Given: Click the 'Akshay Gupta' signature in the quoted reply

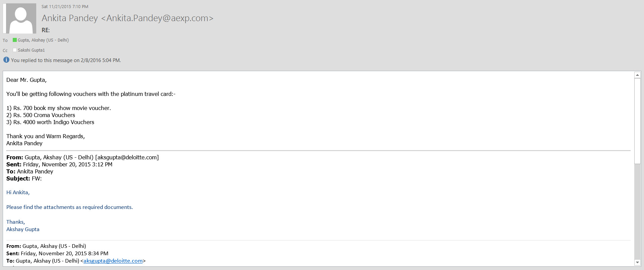Looking at the screenshot, I should 23,229.
